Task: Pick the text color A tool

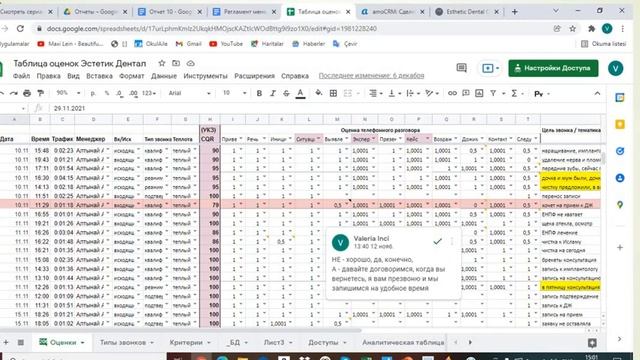Action: tap(300, 93)
